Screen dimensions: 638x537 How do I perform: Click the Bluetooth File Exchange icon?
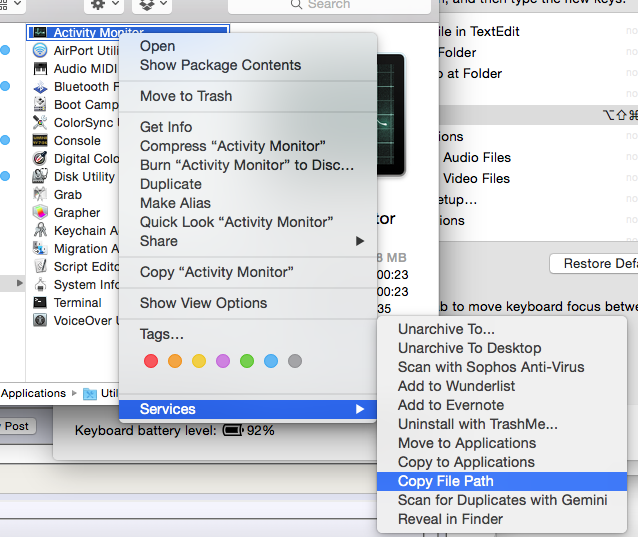tap(40, 87)
